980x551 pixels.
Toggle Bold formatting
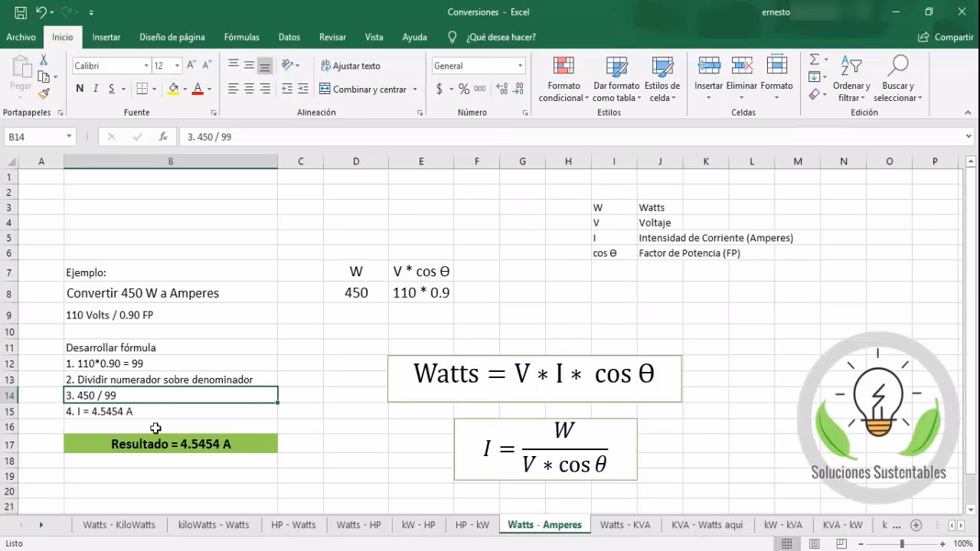(80, 90)
